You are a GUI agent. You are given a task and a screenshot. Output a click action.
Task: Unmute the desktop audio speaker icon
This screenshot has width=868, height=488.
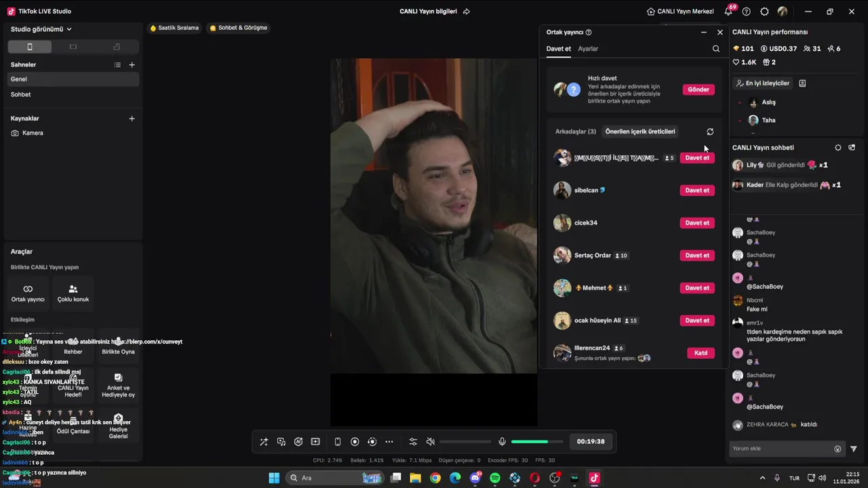tap(430, 442)
